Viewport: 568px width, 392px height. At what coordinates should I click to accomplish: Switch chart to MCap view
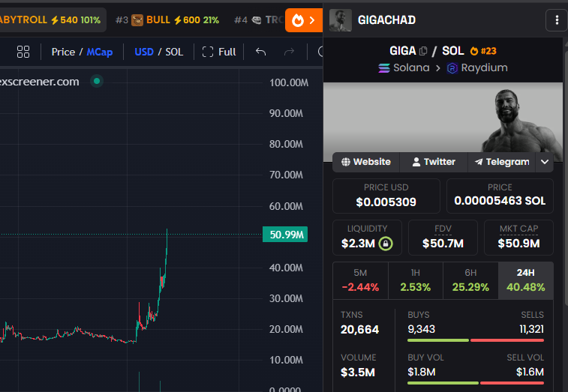point(100,52)
